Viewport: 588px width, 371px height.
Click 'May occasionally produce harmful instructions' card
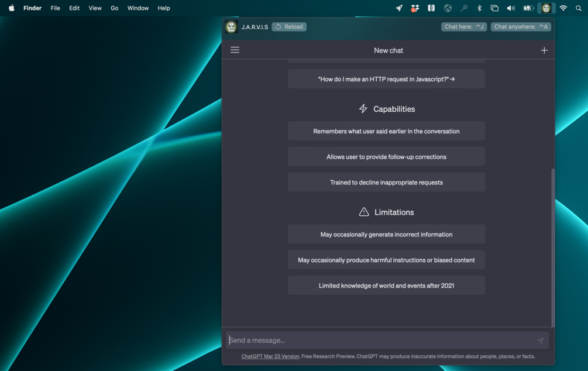click(x=386, y=260)
